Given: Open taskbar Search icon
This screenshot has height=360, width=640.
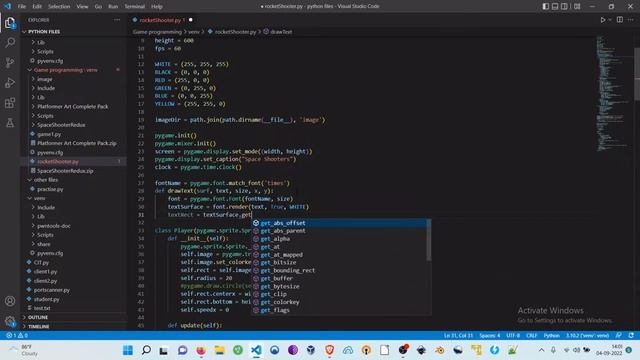Looking at the screenshot, I should point(146,350).
